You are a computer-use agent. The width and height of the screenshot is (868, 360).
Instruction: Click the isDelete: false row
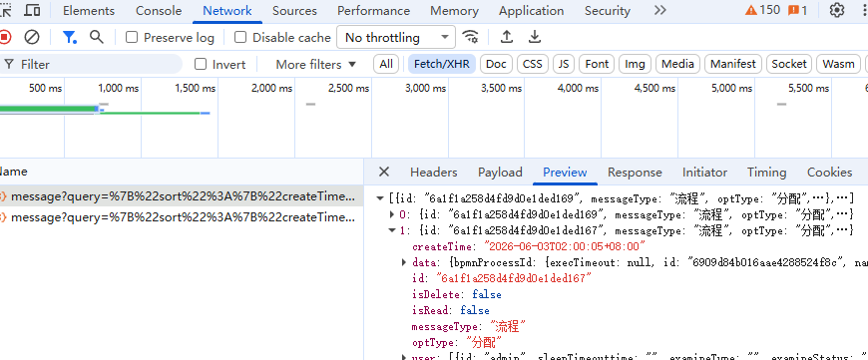click(457, 294)
